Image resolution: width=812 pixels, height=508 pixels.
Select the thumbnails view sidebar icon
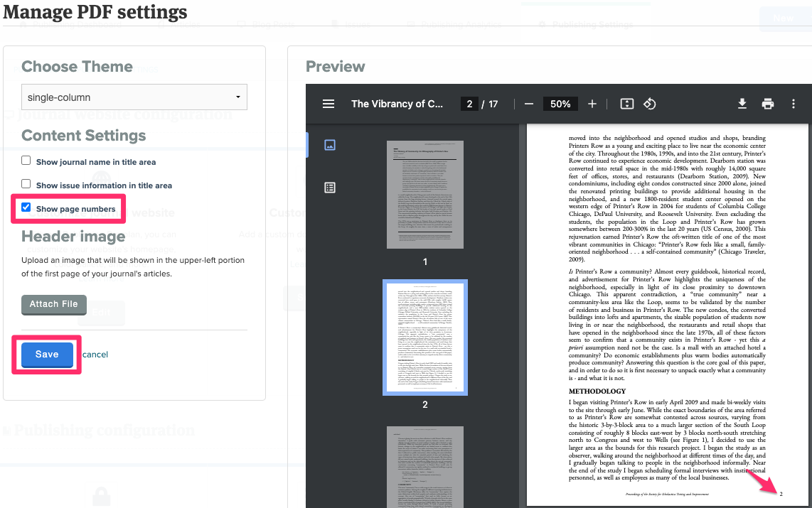330,146
